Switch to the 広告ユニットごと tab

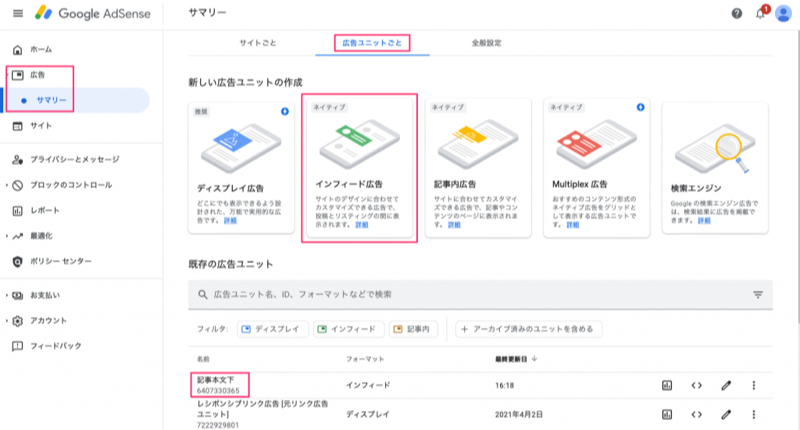[x=372, y=43]
